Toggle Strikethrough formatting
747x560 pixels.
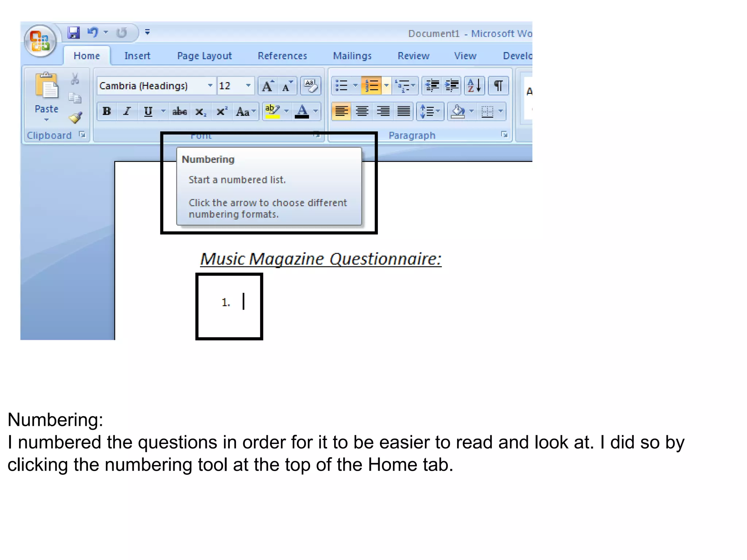(x=180, y=111)
